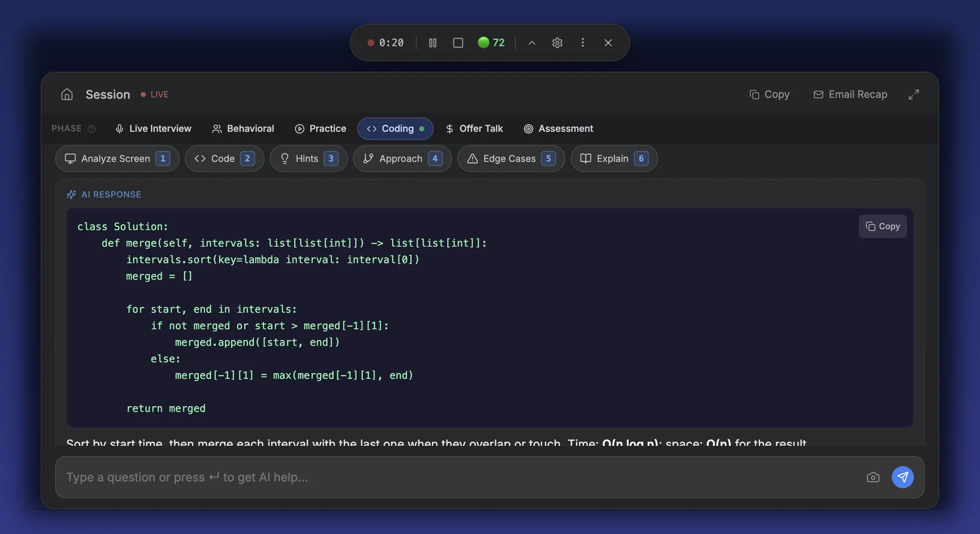Viewport: 980px width, 534px height.
Task: Click the green score indicator showing 72
Action: click(491, 42)
